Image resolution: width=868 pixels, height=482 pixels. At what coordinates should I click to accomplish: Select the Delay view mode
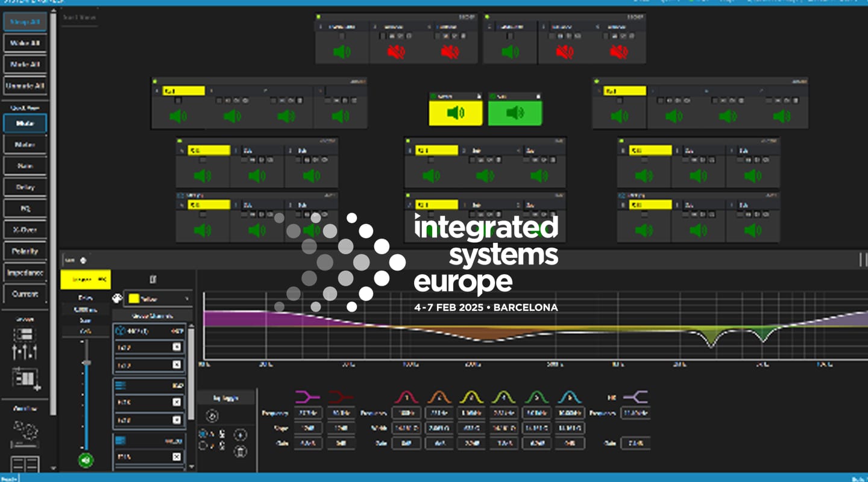tap(25, 187)
